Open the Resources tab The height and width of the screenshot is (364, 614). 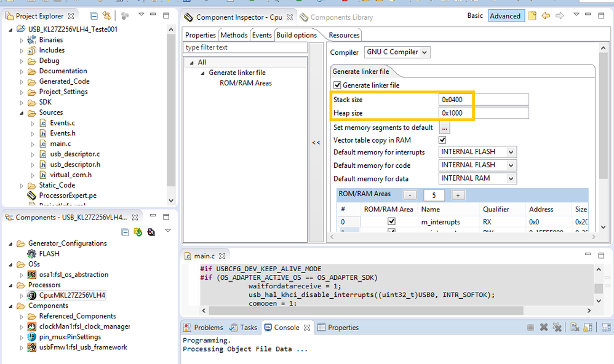click(344, 35)
